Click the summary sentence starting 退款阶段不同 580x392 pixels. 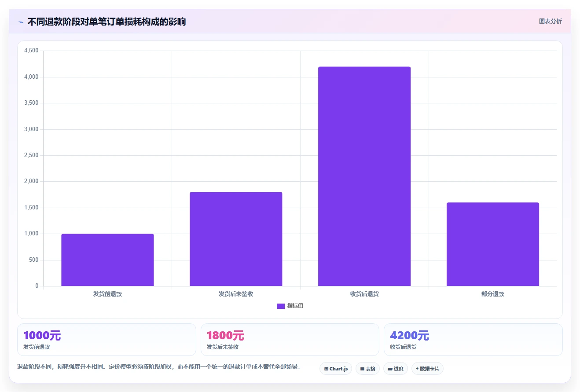159,366
